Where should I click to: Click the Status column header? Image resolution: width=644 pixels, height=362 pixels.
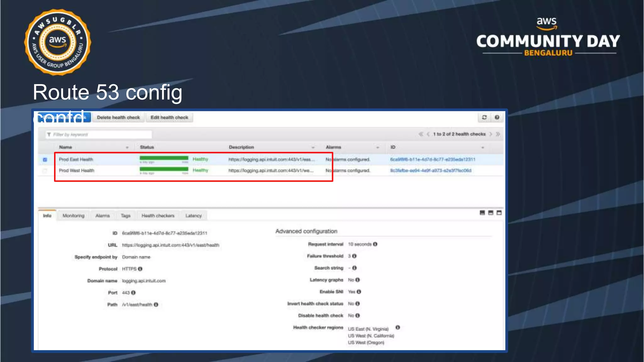147,147
